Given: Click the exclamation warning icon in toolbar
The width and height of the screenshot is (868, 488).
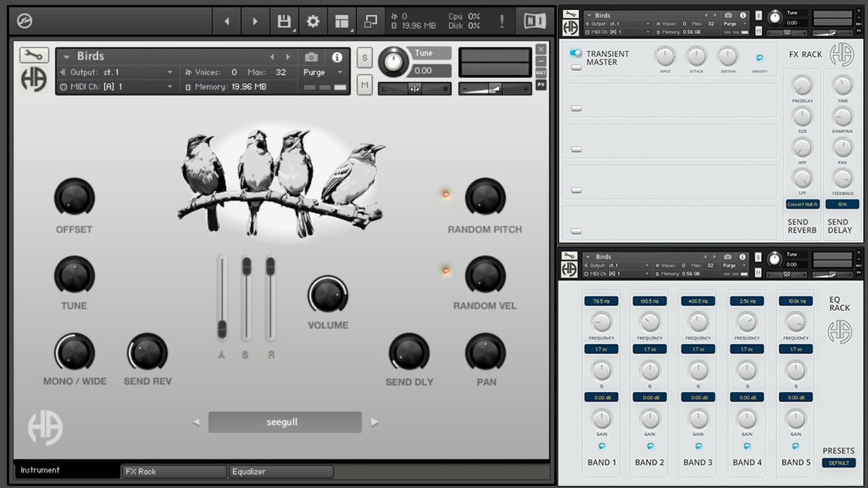Looking at the screenshot, I should pos(502,22).
